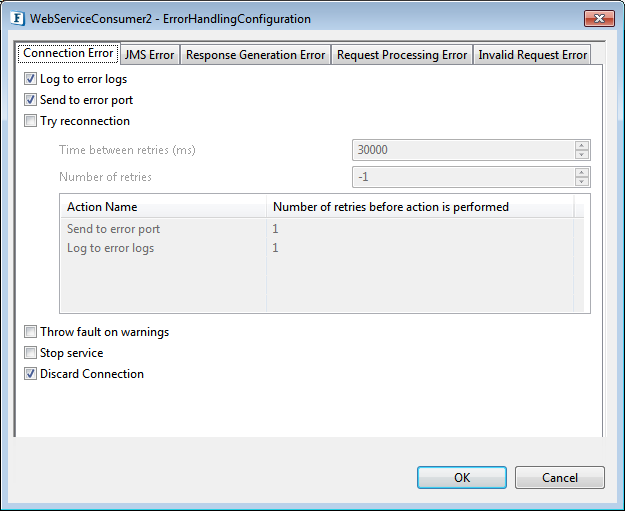Check the Stop service checkbox
Screen dimensions: 625x511
click(x=30, y=353)
